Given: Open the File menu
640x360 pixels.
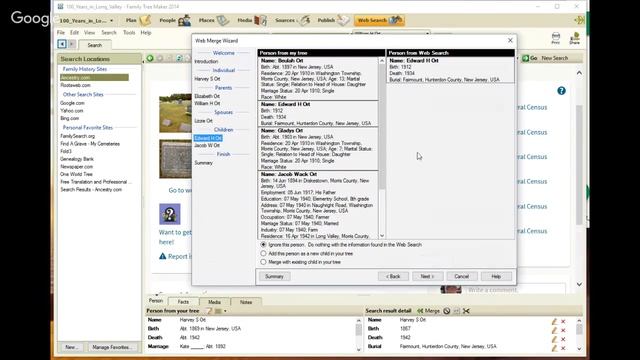Looking at the screenshot, I should (61, 33).
